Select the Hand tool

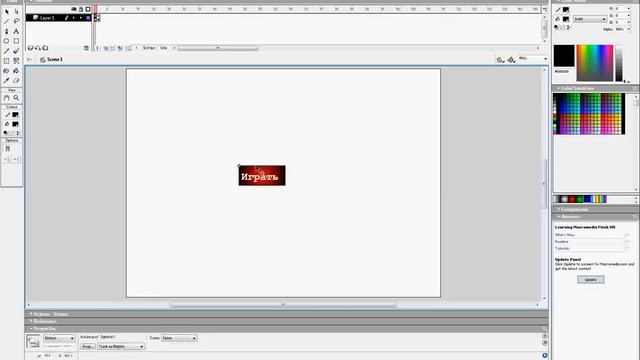pos(7,98)
